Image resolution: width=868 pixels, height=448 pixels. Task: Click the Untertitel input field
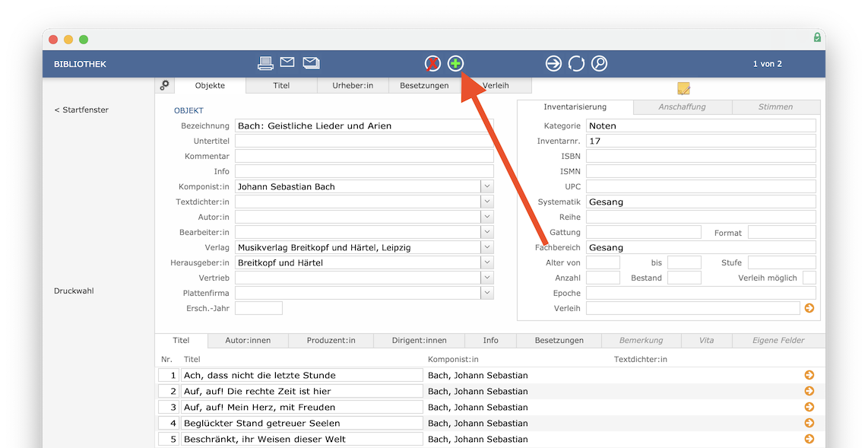pyautogui.click(x=364, y=141)
